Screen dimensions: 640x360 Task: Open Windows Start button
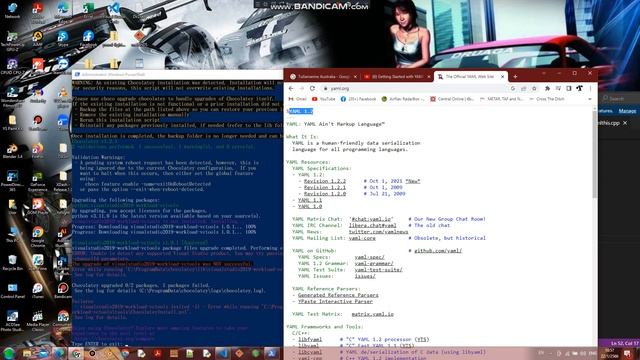[x=8, y=353]
